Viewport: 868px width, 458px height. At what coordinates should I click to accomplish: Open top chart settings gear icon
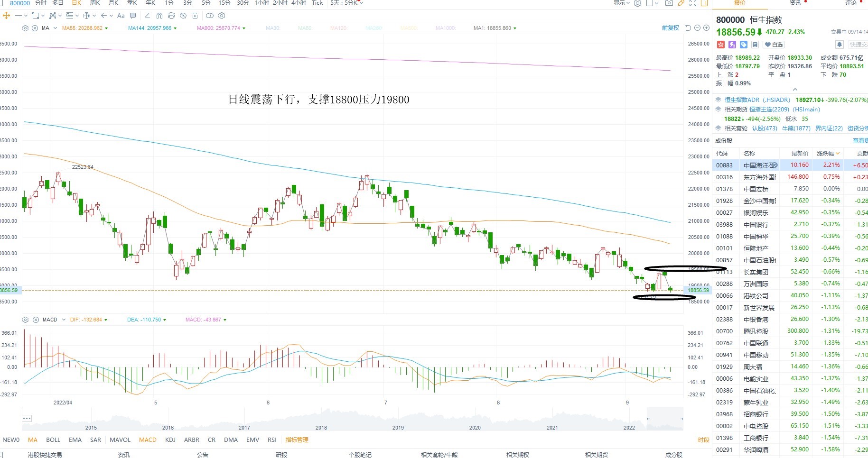click(x=637, y=3)
